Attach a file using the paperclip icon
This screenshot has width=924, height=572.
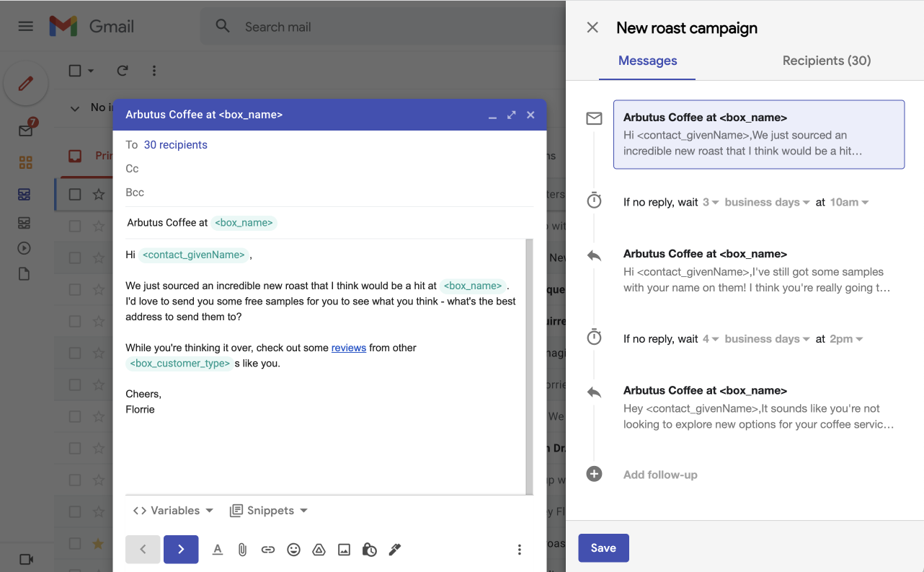point(242,549)
